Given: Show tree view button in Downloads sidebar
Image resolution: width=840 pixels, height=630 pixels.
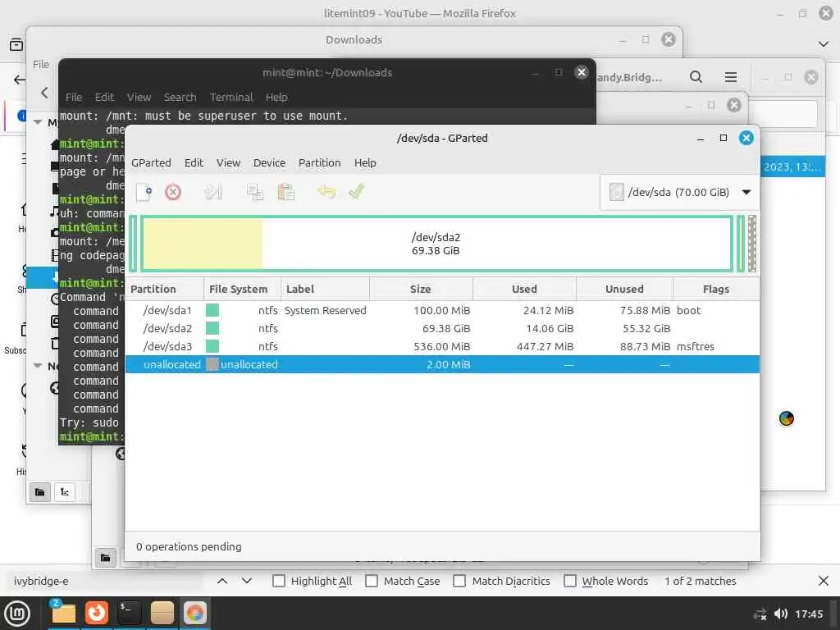Looking at the screenshot, I should tap(64, 492).
